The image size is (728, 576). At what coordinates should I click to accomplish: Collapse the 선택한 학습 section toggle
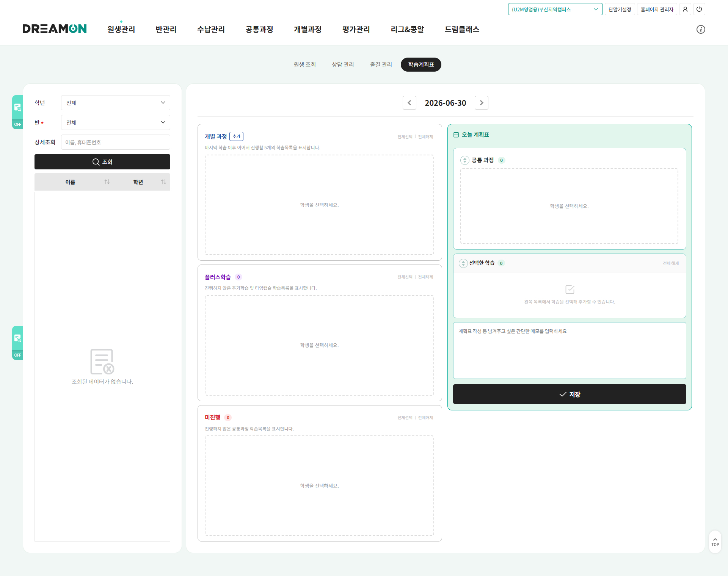click(463, 263)
